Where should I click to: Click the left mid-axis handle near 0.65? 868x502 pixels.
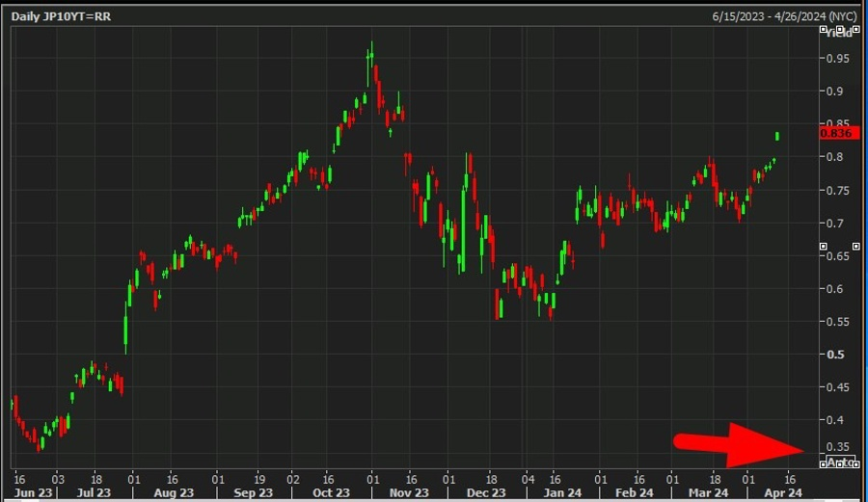tap(824, 246)
